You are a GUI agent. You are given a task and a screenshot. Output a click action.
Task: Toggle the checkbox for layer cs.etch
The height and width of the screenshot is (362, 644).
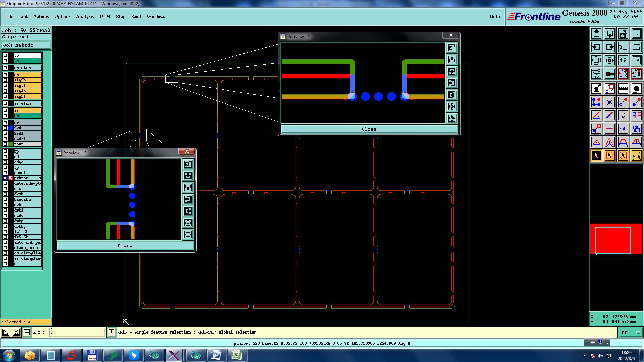tap(5, 68)
